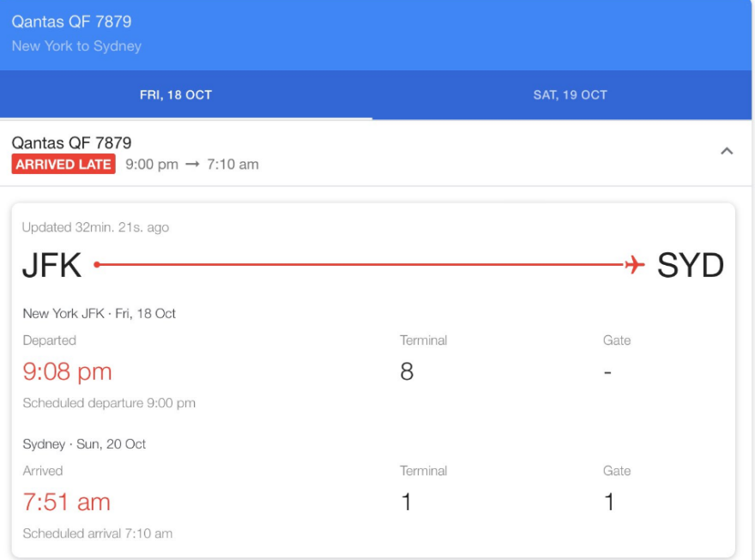
Task: Click the 9:08 pm actual departure time
Action: point(67,371)
